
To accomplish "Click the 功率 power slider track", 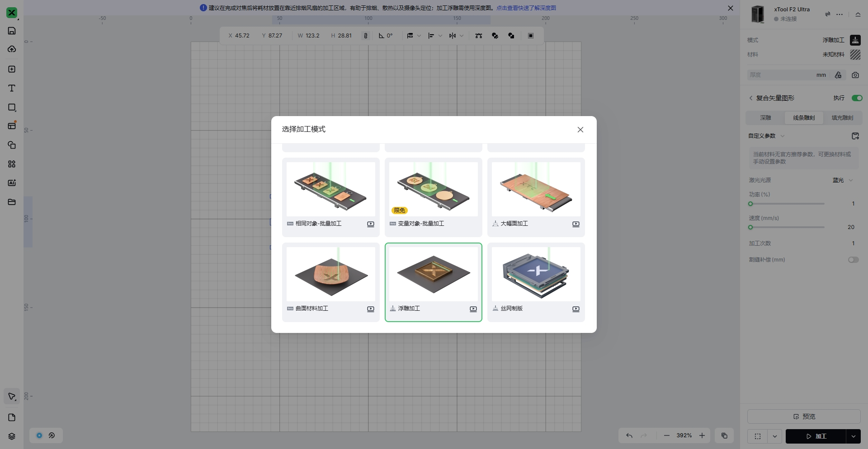I will click(787, 204).
